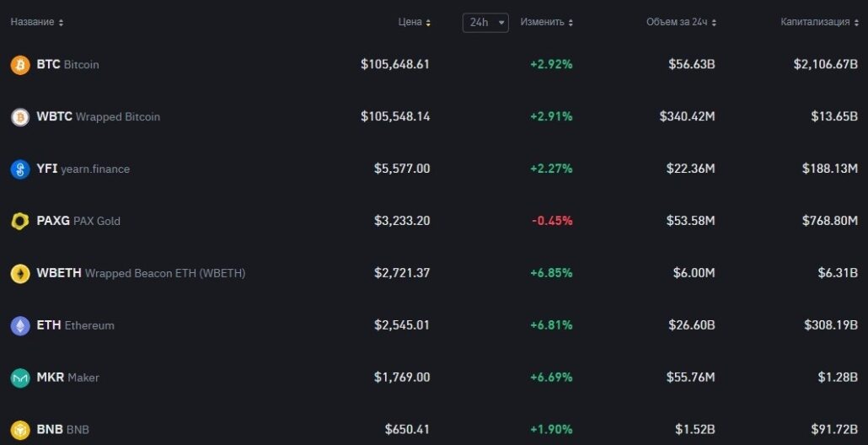
Task: Click PAXG's negative -0.45% change value
Action: coord(552,221)
